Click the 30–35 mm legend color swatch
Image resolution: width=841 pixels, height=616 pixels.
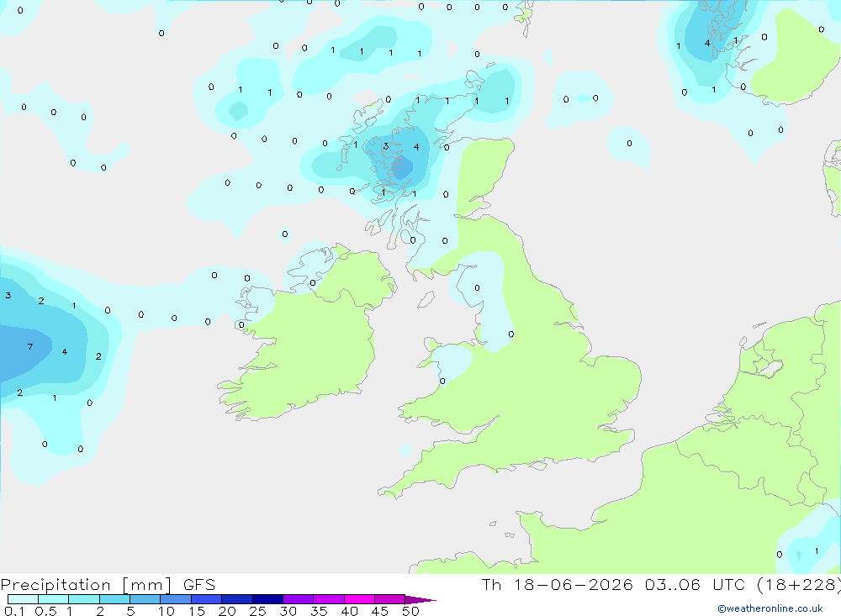point(298,599)
